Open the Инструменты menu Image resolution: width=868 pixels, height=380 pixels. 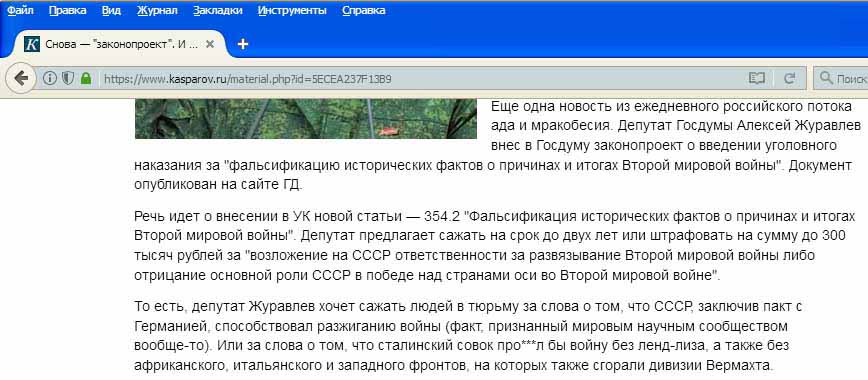tap(292, 11)
